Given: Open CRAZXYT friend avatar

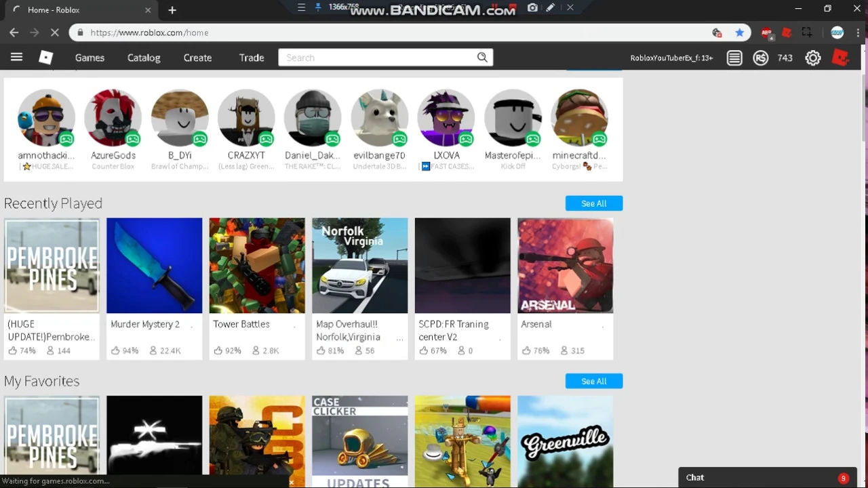Looking at the screenshot, I should pyautogui.click(x=246, y=118).
